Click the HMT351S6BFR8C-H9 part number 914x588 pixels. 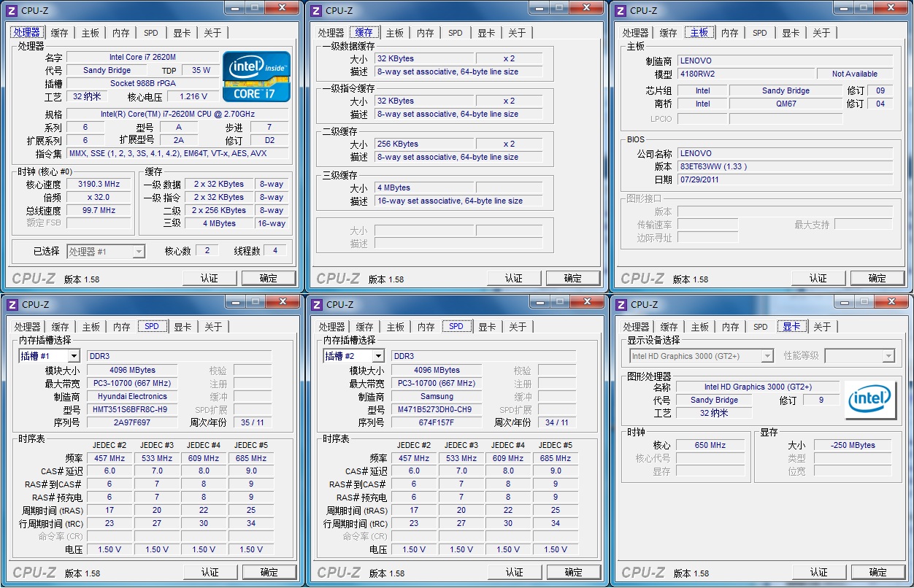coord(132,409)
